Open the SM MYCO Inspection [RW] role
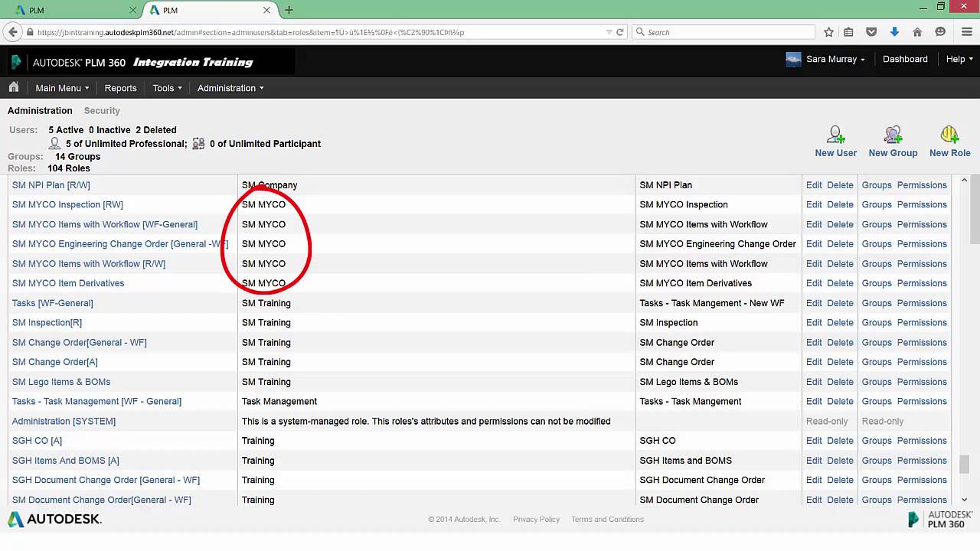 (x=67, y=204)
